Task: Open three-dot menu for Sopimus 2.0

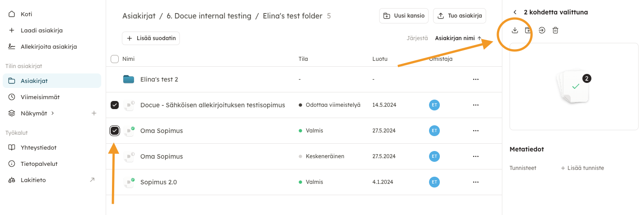Action: (x=475, y=182)
